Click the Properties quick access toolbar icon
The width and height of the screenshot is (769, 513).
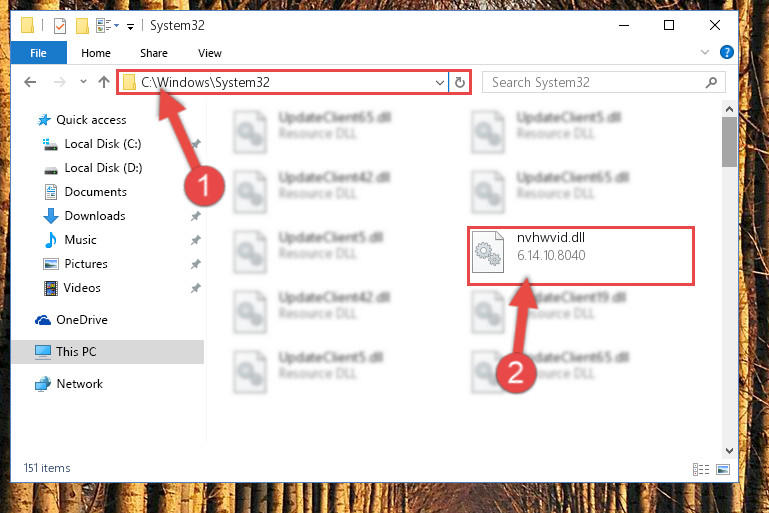[60, 26]
